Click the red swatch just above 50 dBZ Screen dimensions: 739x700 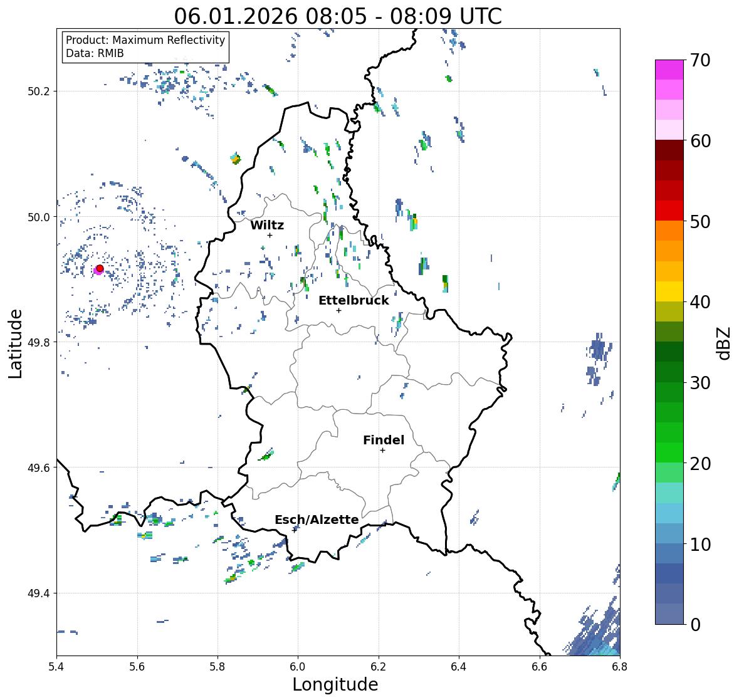click(669, 211)
